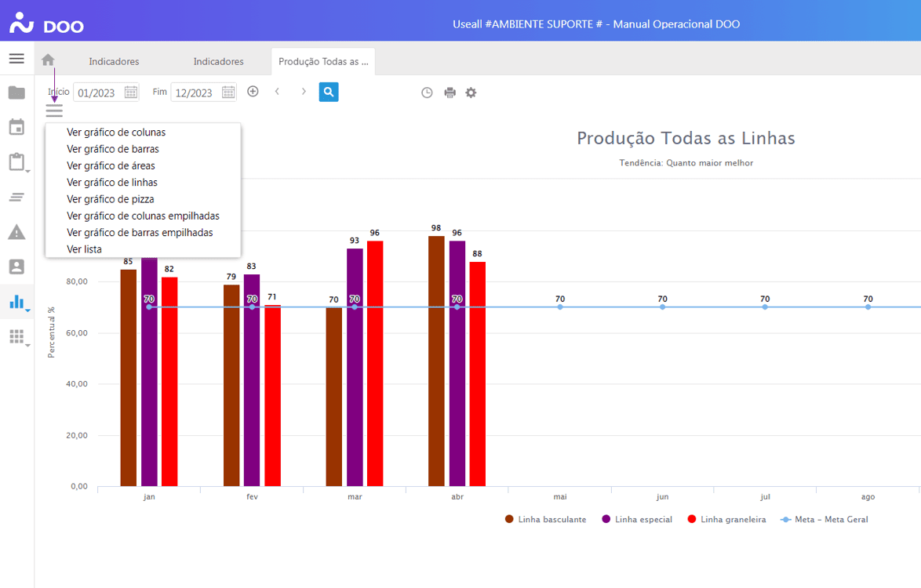Click the history clock icon on the toolbar
The image size is (921, 588).
click(x=427, y=92)
